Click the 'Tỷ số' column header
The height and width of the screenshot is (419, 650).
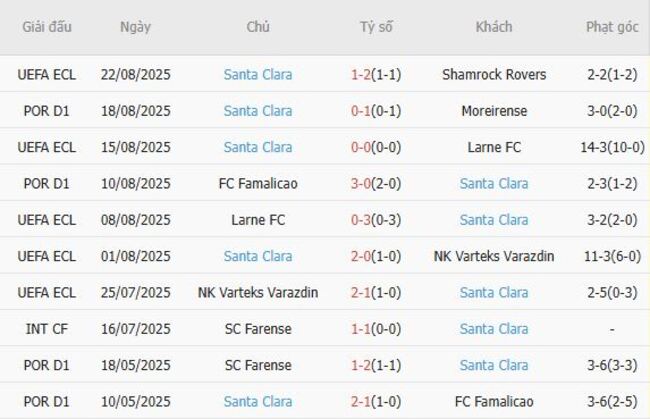coord(376,27)
